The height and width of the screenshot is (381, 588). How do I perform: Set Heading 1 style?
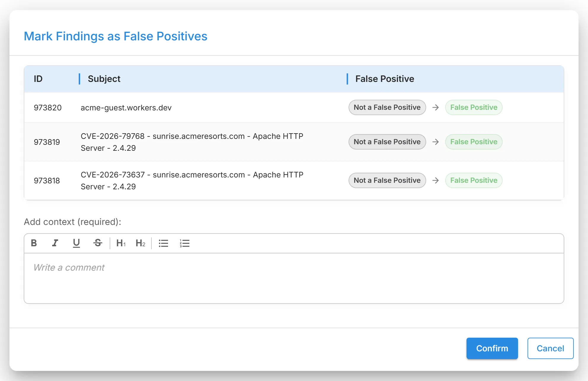coord(121,243)
